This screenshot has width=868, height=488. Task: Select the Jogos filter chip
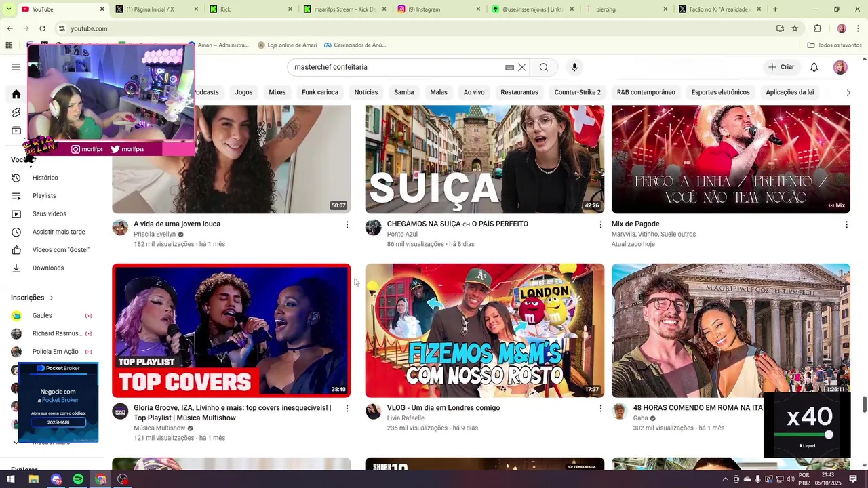243,92
